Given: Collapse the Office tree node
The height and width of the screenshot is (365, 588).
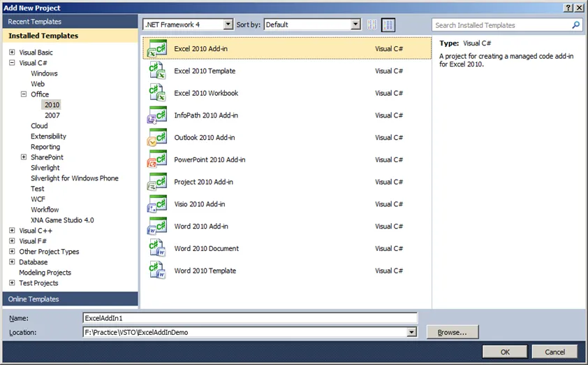Looking at the screenshot, I should [23, 94].
